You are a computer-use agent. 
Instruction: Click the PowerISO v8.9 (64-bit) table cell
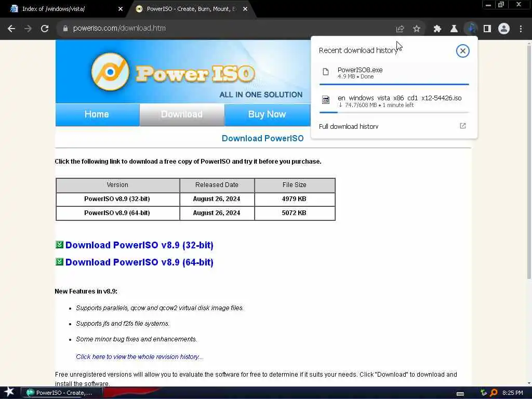coord(117,213)
